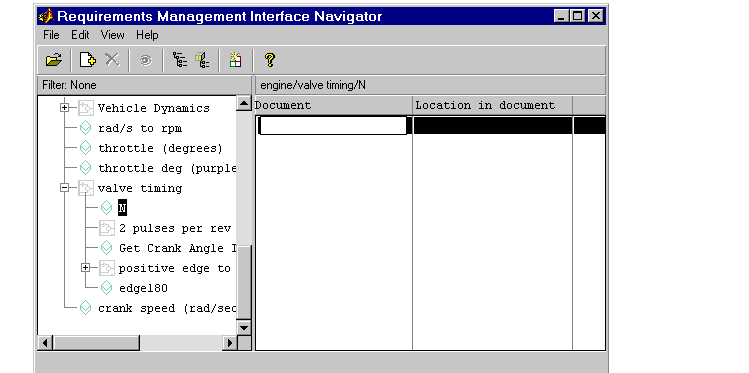Click the colored grid settings toolbar icon
The image size is (749, 373).
(x=235, y=60)
